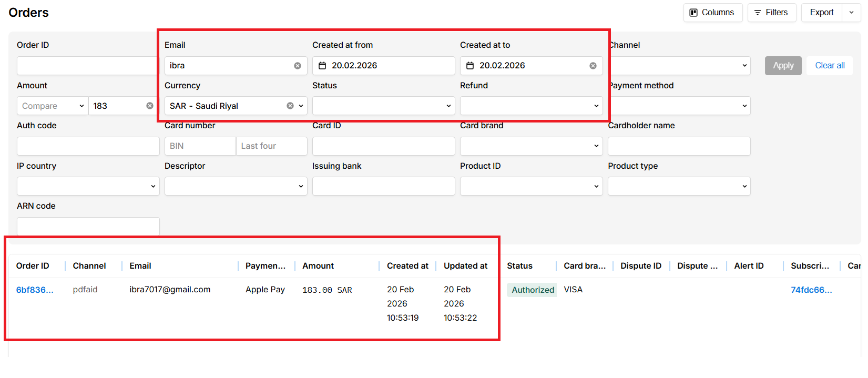Expand the IP country dropdown
This screenshot has height=378, width=868.
88,186
